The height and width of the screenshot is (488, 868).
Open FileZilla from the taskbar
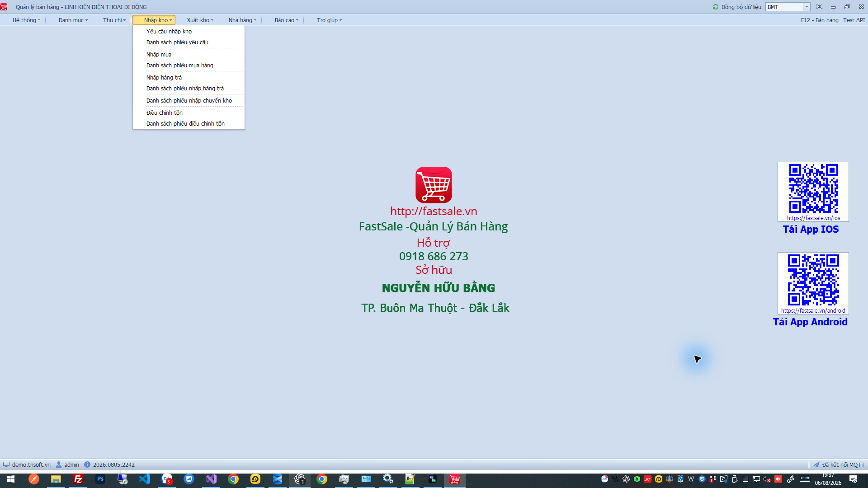pos(78,479)
